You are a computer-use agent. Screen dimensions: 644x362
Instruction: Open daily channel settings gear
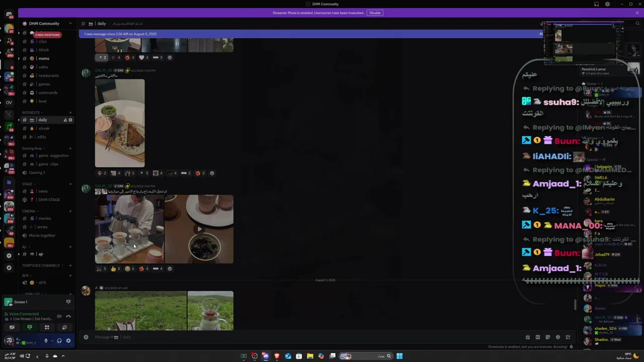pos(70,120)
